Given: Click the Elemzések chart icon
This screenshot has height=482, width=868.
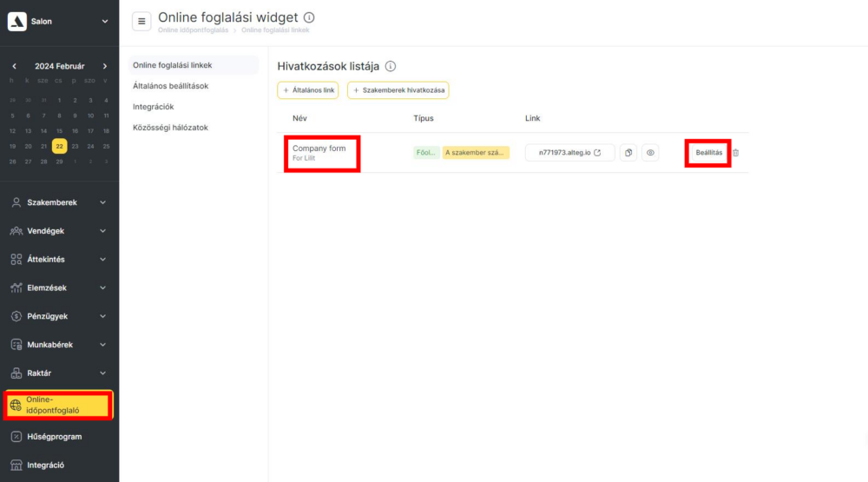Looking at the screenshot, I should pyautogui.click(x=16, y=287).
